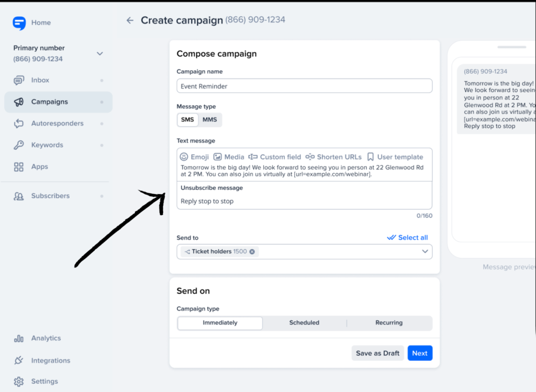536x392 pixels.
Task: Click the Settings gear icon
Action: pos(19,382)
